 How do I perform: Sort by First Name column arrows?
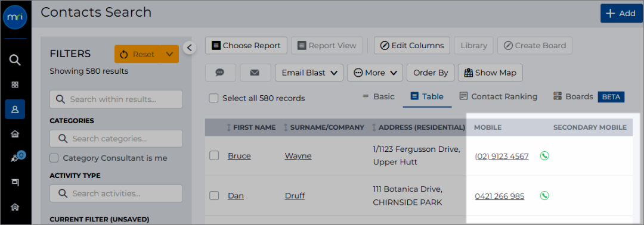[229, 127]
